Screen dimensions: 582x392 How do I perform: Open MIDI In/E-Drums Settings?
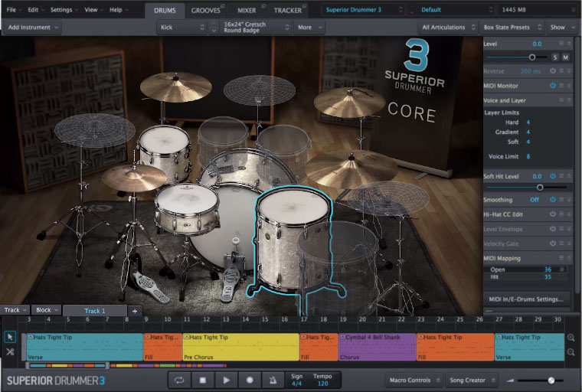coord(526,299)
